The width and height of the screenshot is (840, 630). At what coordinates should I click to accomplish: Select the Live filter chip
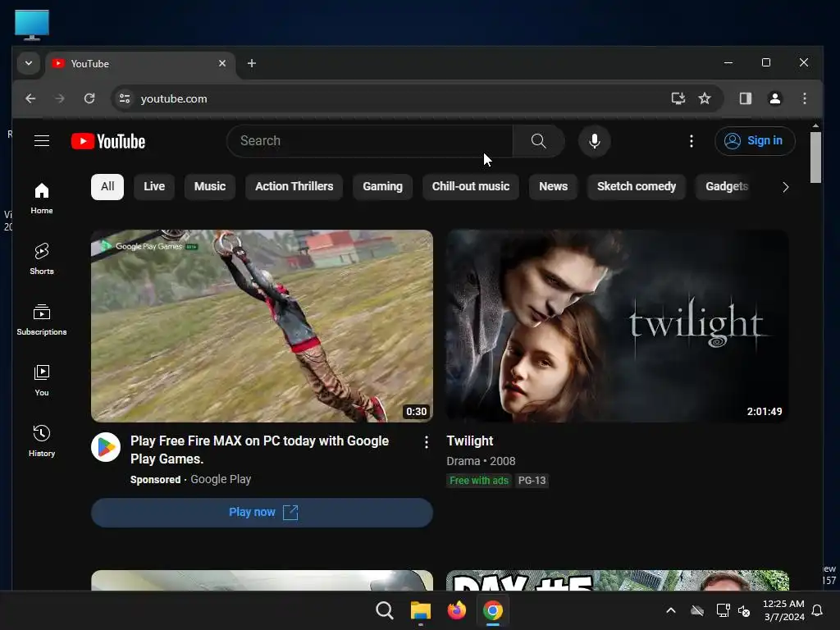tap(154, 187)
